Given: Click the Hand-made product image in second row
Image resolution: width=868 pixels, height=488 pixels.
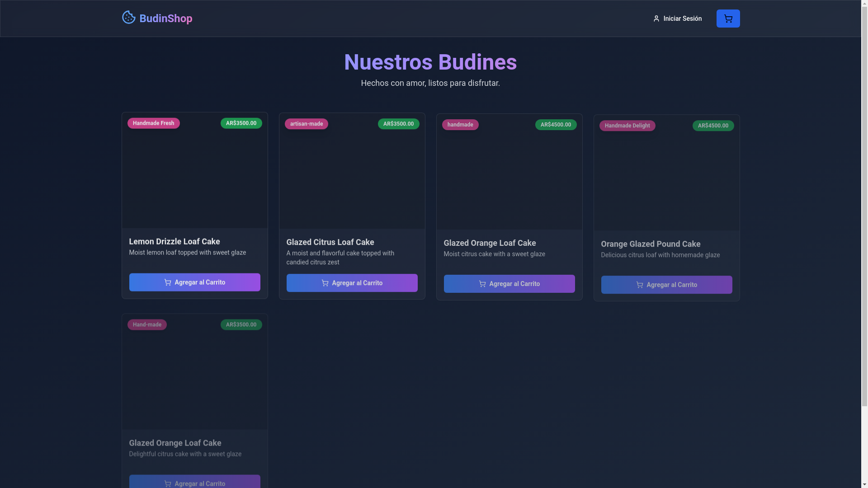Looking at the screenshot, I should pos(194,372).
